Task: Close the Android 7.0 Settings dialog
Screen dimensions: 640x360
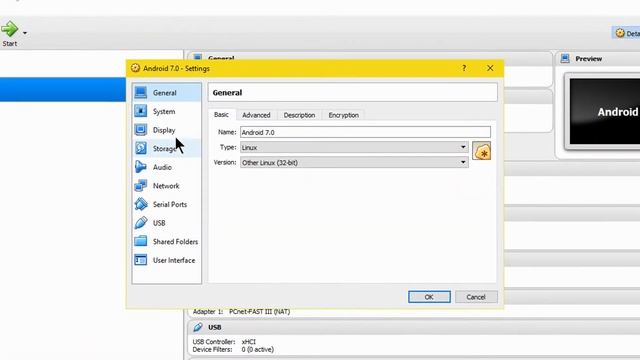Action: [x=490, y=68]
